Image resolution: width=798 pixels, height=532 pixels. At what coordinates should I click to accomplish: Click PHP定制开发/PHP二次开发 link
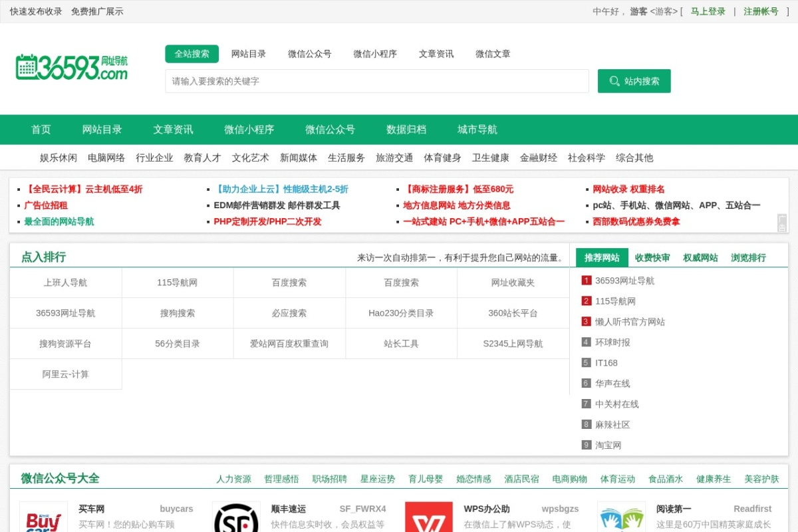[x=267, y=221]
